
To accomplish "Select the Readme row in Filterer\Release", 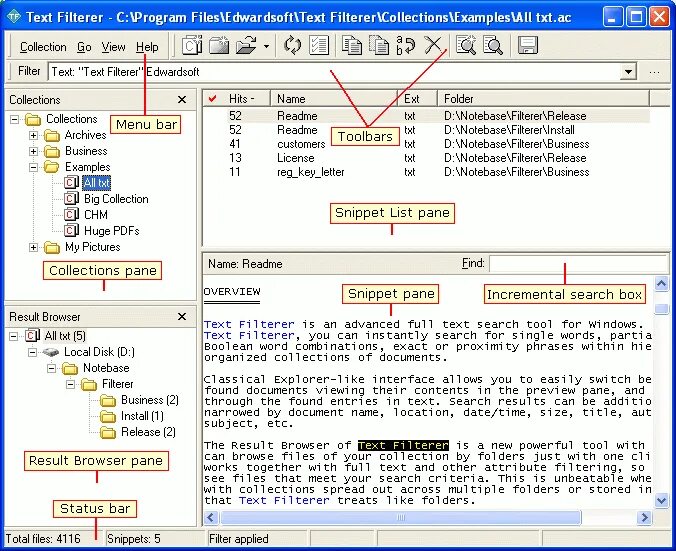I will [x=427, y=116].
